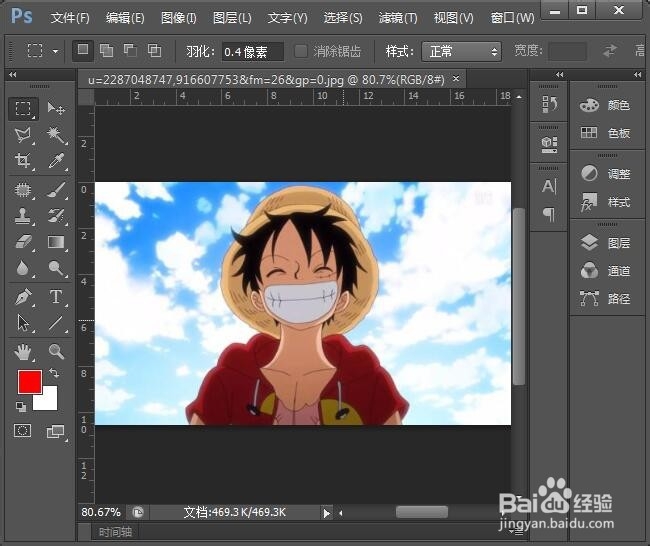Select the Clone Stamp tool

point(23,216)
